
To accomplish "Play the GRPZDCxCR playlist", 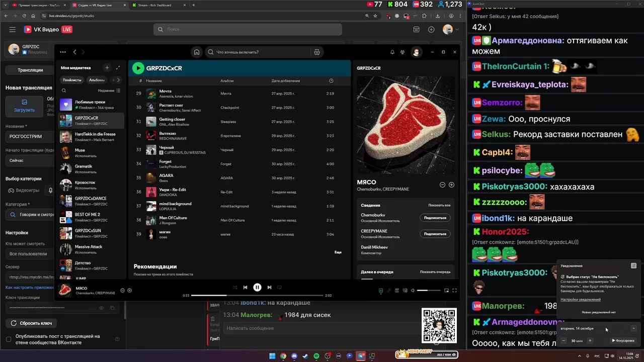I will tap(138, 68).
